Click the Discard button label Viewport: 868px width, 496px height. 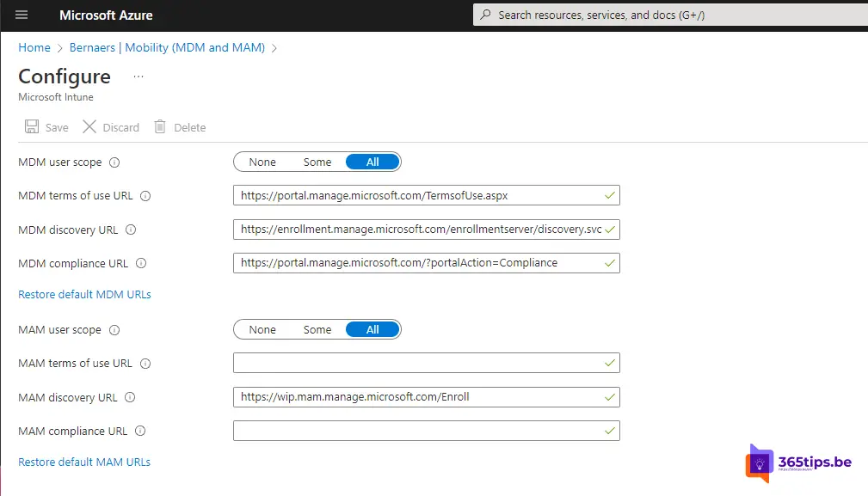point(120,128)
